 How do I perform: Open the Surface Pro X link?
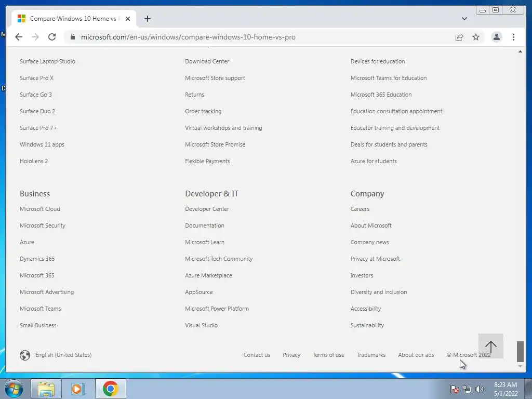pyautogui.click(x=37, y=78)
